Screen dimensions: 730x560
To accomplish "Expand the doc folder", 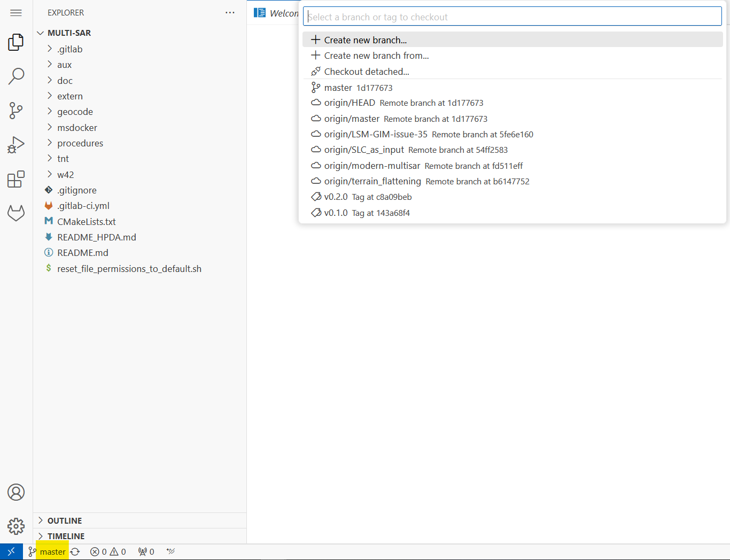I will pyautogui.click(x=139, y=81).
